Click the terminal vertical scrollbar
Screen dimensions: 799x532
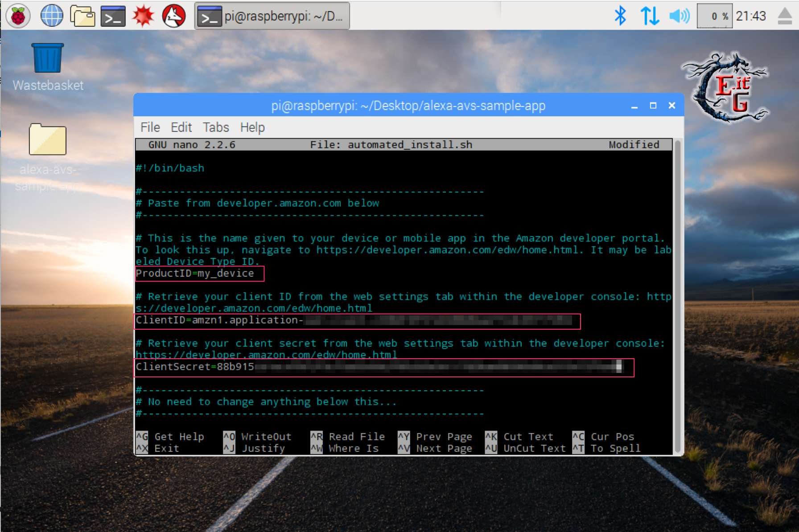point(678,296)
